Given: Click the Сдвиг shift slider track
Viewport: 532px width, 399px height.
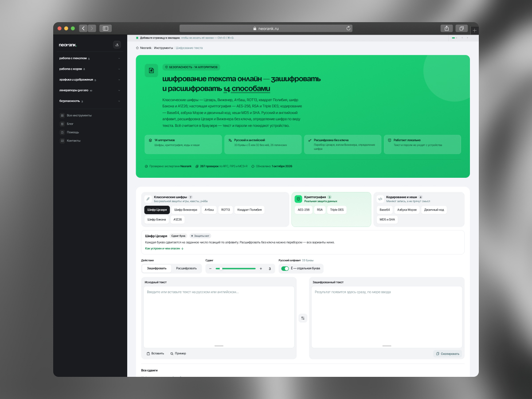Looking at the screenshot, I should tap(235, 269).
